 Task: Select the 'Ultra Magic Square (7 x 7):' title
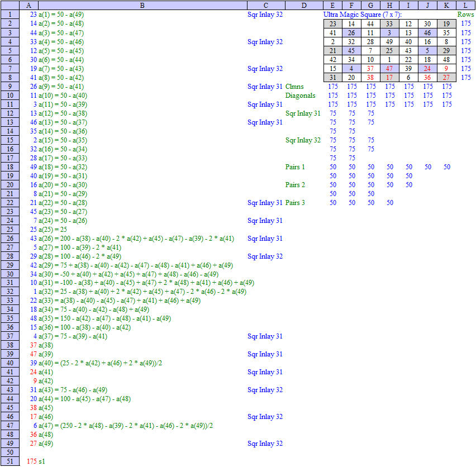pyautogui.click(x=363, y=15)
